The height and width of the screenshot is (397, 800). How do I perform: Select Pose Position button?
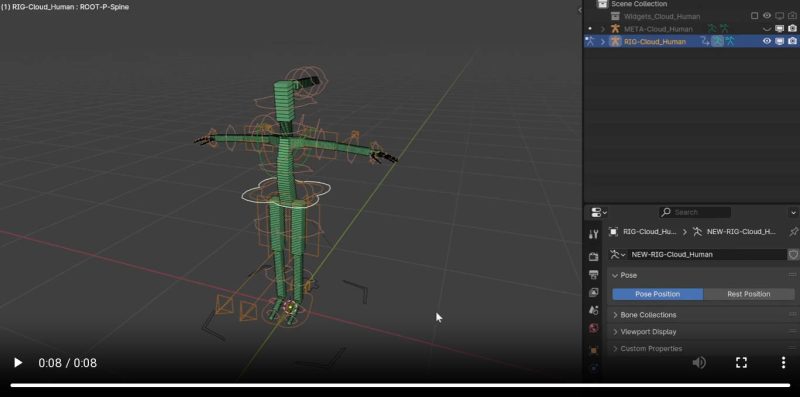[x=658, y=294]
